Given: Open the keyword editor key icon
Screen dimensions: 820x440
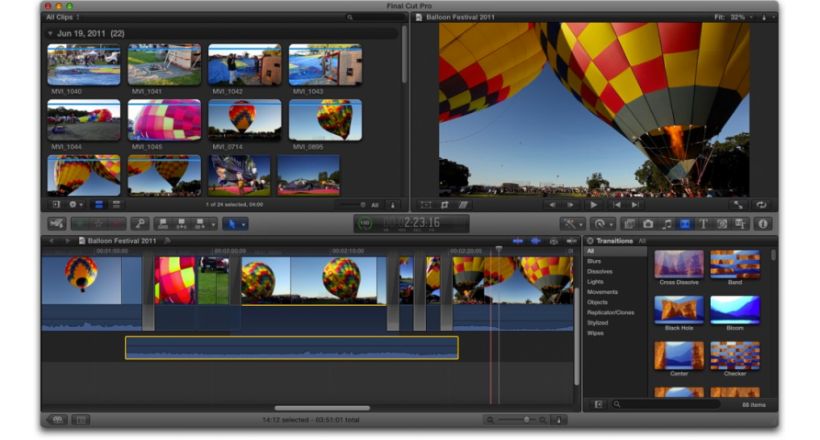Looking at the screenshot, I should (x=140, y=224).
